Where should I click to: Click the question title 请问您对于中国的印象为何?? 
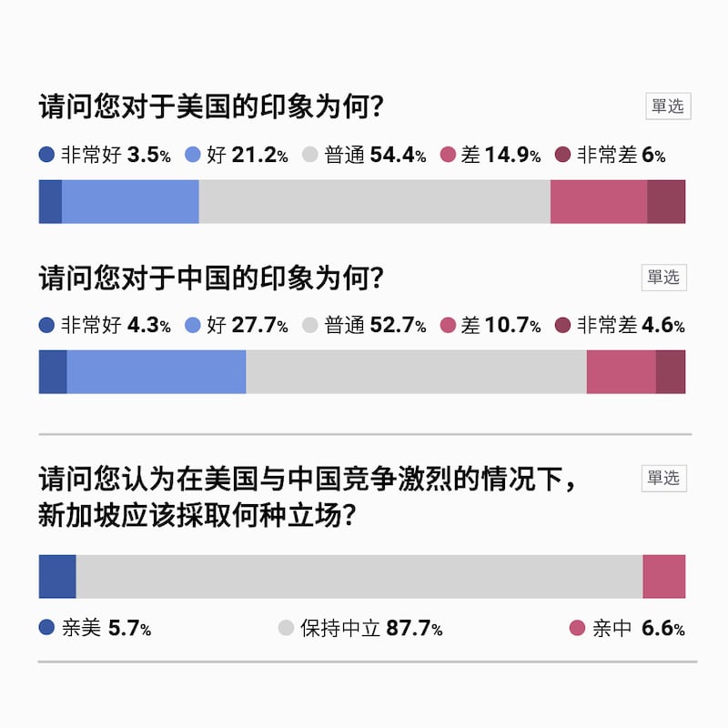[x=210, y=278]
